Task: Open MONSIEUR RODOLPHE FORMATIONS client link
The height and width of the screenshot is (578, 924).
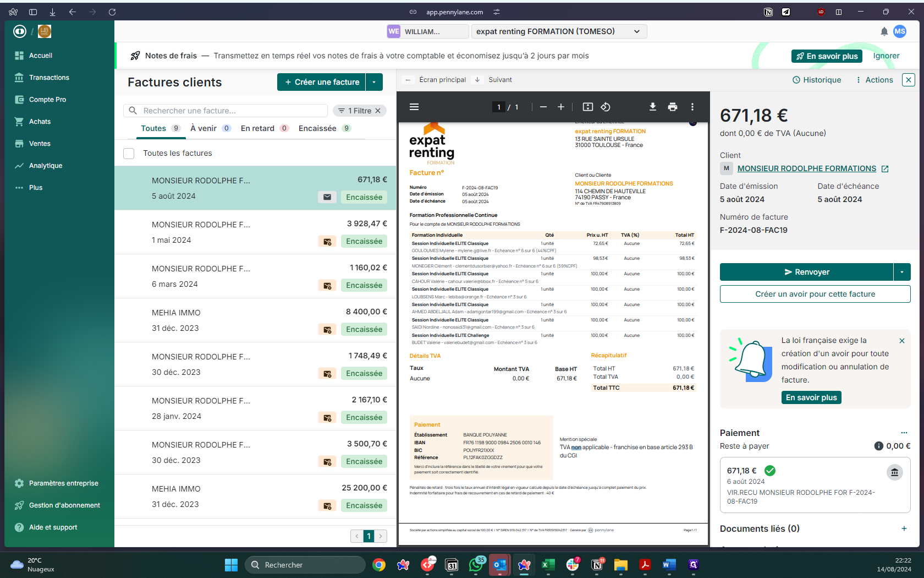Action: click(806, 168)
